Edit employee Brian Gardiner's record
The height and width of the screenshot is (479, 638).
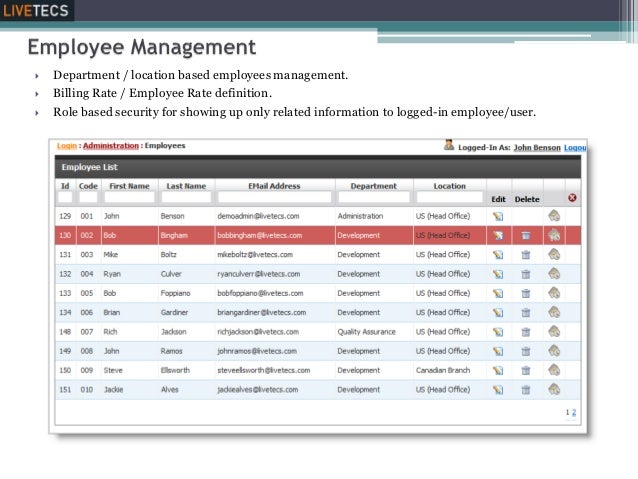[498, 313]
